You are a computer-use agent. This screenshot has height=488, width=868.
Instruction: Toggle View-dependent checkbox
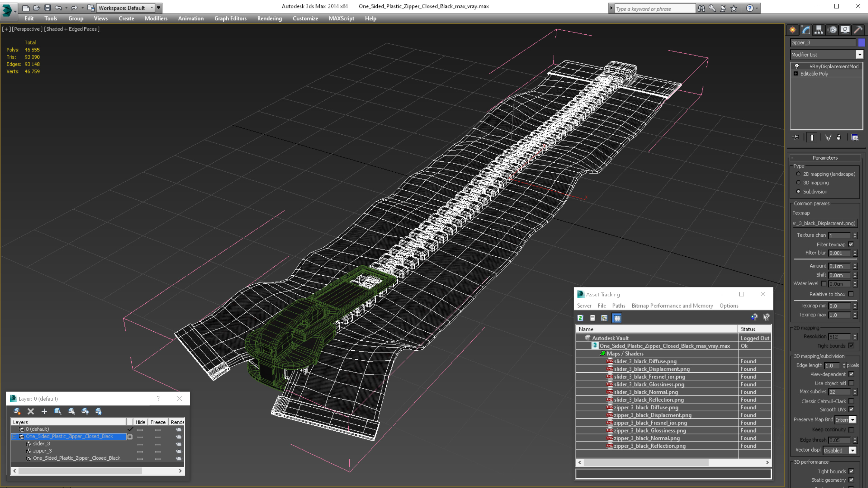pos(851,374)
